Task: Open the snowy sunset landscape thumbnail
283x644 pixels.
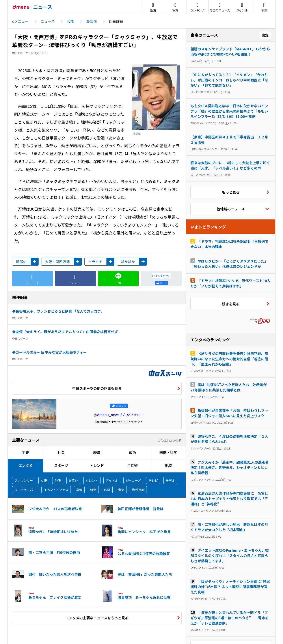Action: click(34, 414)
